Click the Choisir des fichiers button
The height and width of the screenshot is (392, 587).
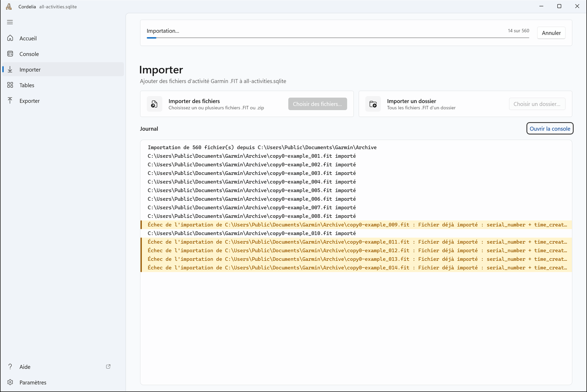click(x=317, y=104)
